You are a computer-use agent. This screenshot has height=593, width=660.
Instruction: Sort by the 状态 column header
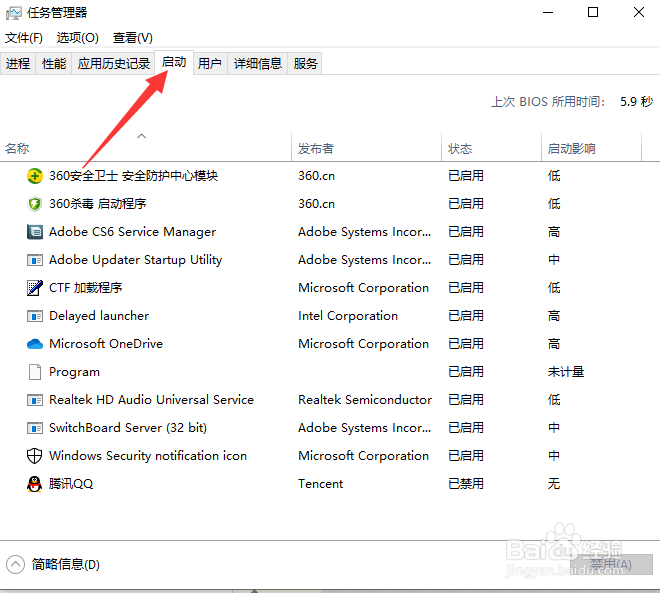pyautogui.click(x=491, y=147)
